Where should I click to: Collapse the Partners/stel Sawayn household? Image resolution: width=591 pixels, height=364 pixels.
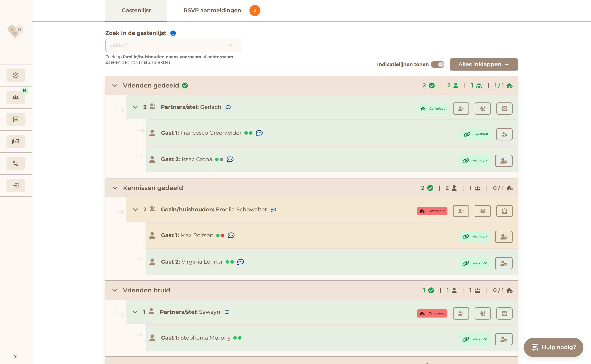tap(135, 312)
